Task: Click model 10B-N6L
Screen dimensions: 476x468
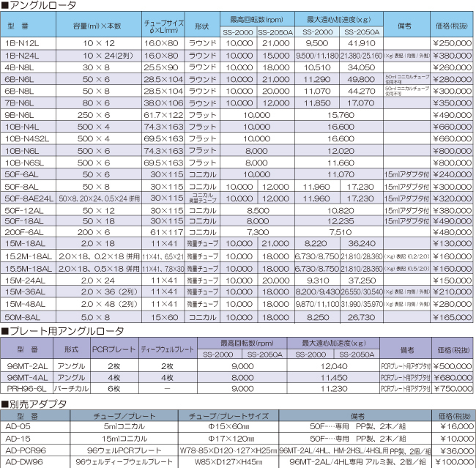Action: pos(22,151)
